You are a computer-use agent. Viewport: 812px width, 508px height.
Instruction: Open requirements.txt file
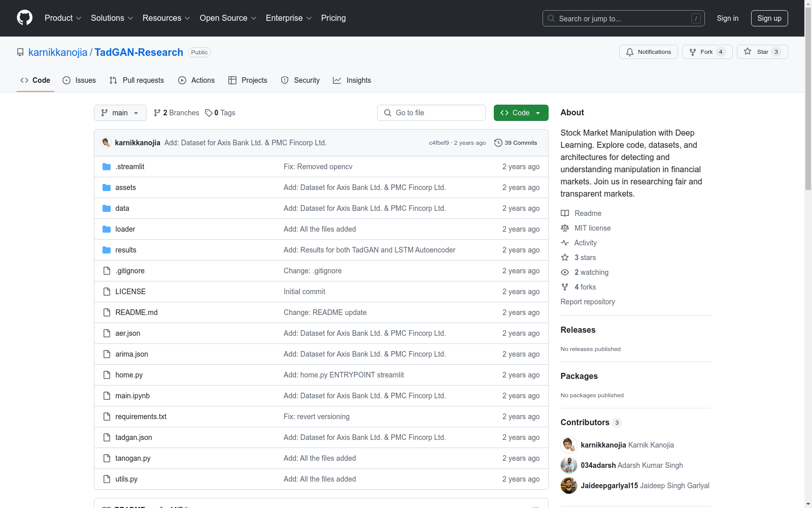click(x=141, y=417)
